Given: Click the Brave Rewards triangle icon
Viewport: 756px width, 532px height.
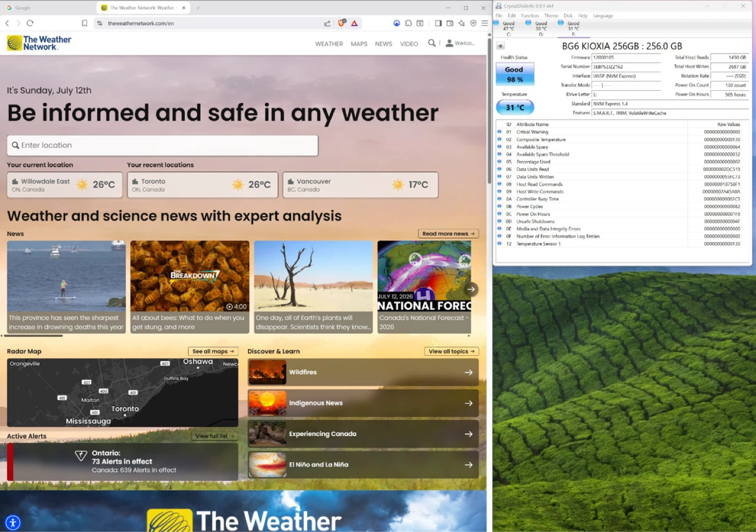Looking at the screenshot, I should [x=354, y=23].
